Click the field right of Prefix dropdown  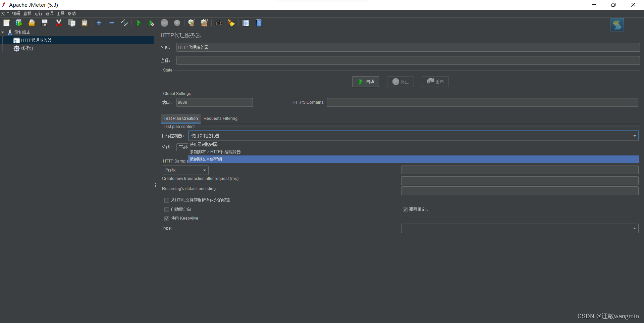(x=520, y=170)
